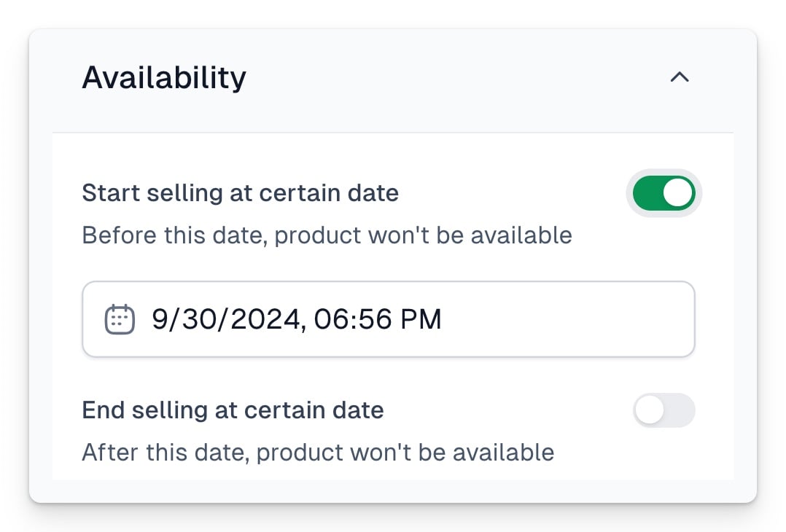
Task: Click empty area right of 06:56 PM
Action: coord(567,319)
